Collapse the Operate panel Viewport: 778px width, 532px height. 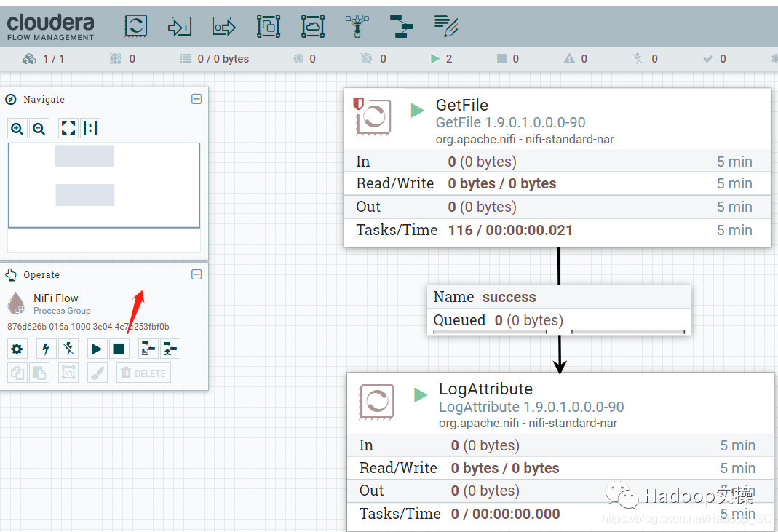tap(197, 274)
